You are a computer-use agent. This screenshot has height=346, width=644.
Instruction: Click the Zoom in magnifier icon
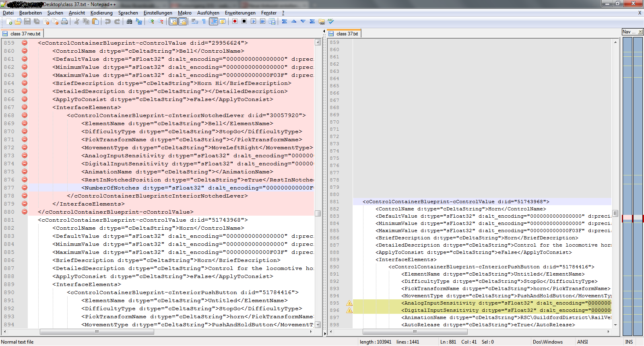pos(151,22)
